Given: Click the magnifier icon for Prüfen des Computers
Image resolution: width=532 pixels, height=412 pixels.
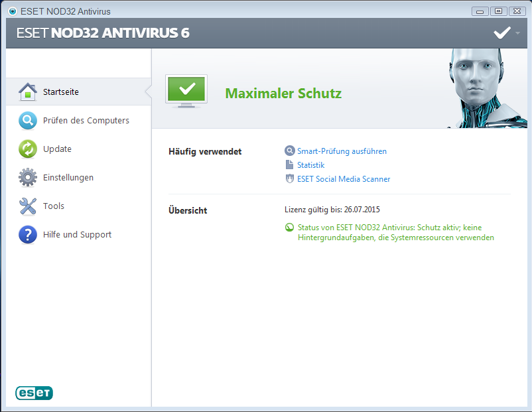Looking at the screenshot, I should [28, 121].
